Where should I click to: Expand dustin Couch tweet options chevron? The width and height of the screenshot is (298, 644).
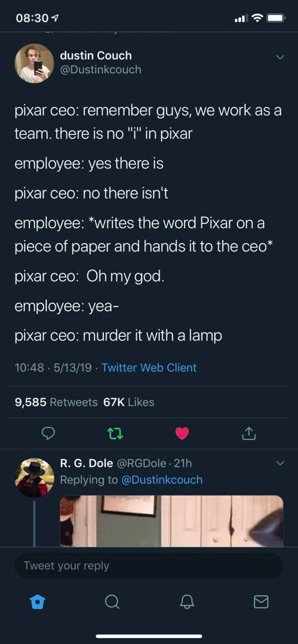click(x=279, y=58)
